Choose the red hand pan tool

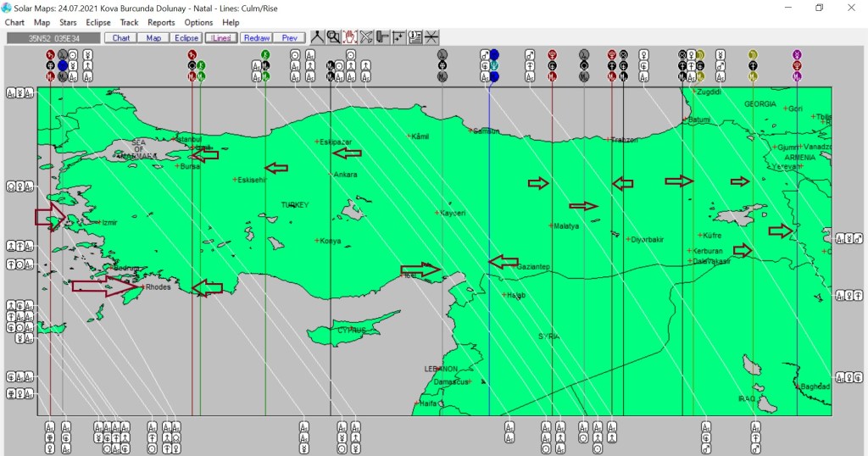[349, 37]
